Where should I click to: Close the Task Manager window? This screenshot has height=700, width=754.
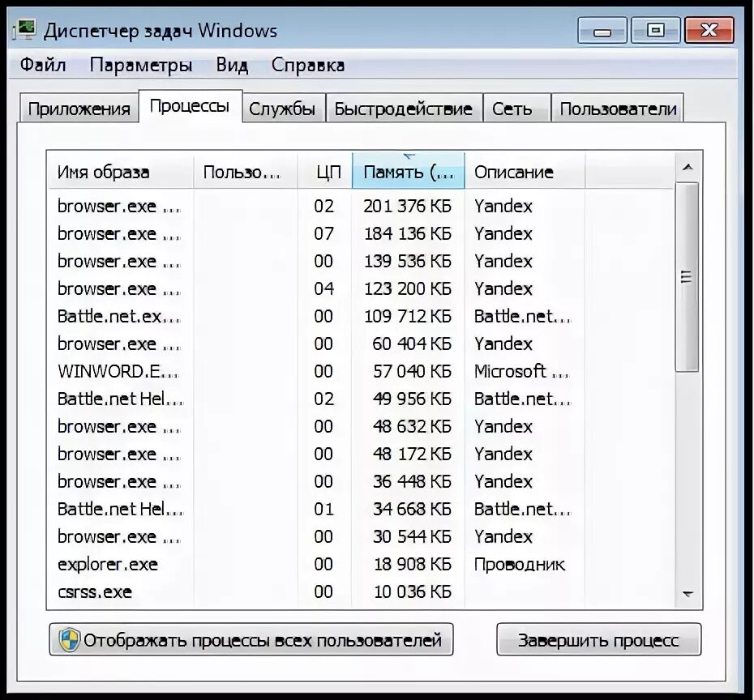tap(709, 30)
